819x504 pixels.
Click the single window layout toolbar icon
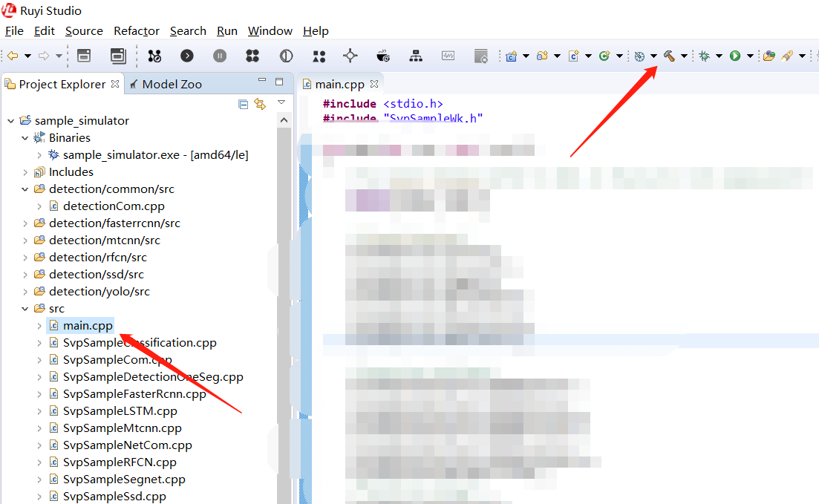pos(84,56)
